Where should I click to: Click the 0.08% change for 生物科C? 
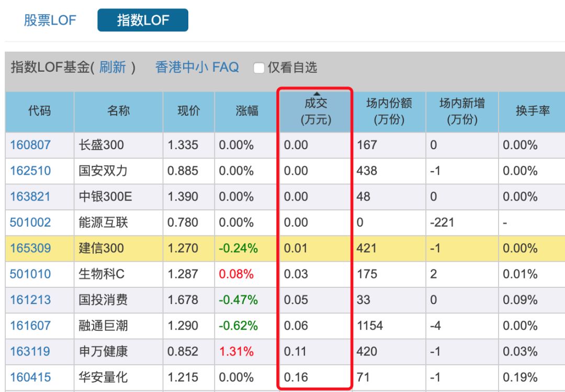236,274
